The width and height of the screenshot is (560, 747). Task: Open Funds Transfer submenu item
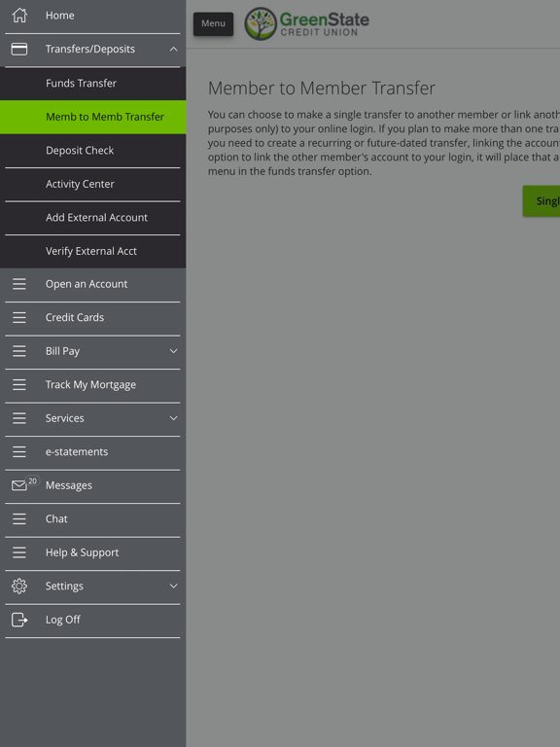coord(93,84)
